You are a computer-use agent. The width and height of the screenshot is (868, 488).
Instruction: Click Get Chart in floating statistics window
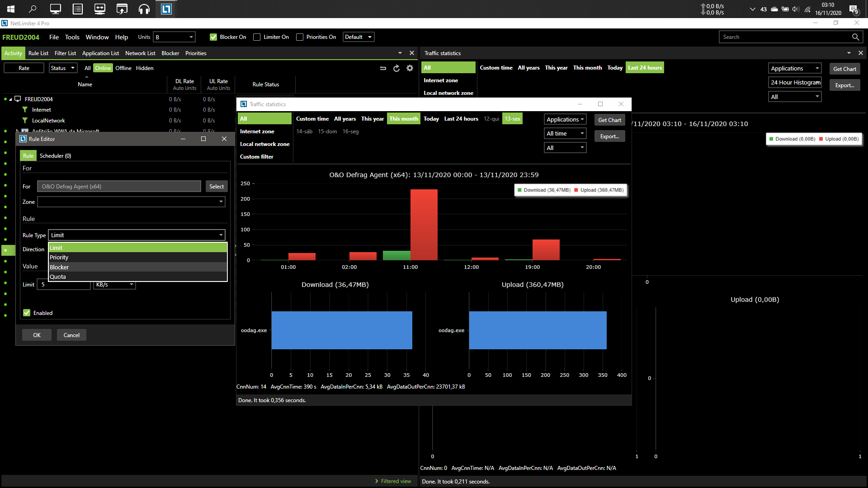(609, 120)
